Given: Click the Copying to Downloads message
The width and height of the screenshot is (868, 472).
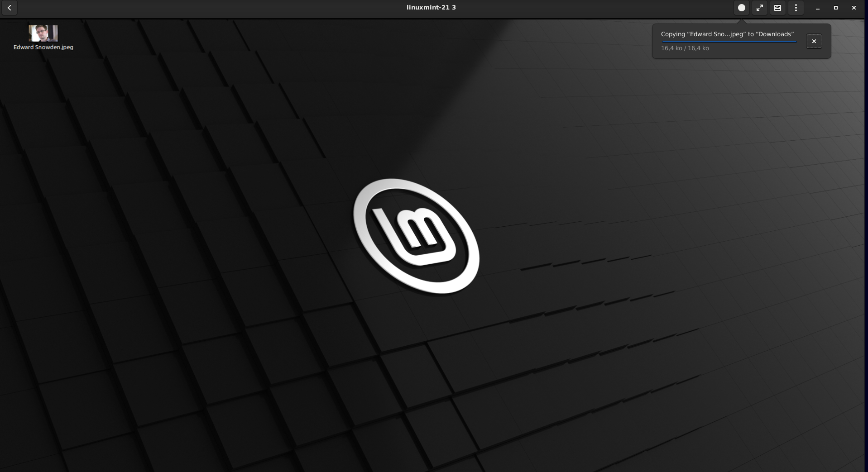Looking at the screenshot, I should click(x=728, y=34).
